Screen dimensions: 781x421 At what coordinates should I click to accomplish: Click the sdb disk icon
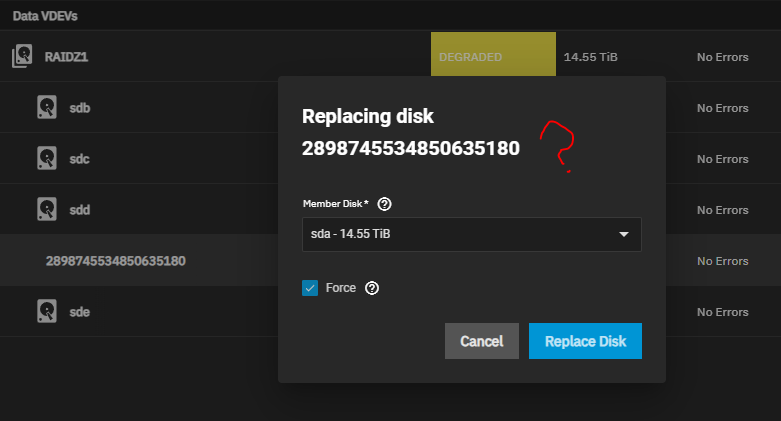click(48, 107)
